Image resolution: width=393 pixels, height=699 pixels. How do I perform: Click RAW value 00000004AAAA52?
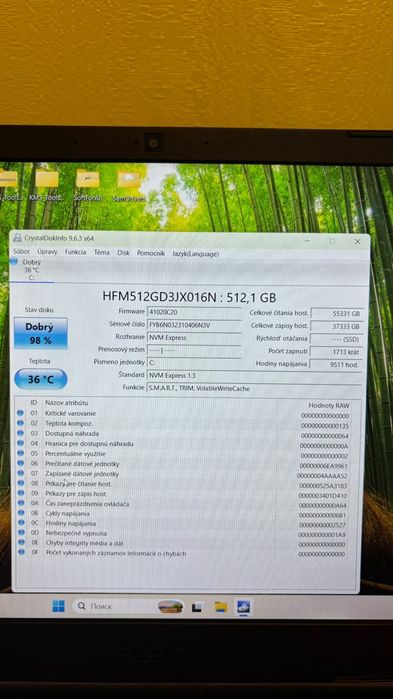click(322, 476)
